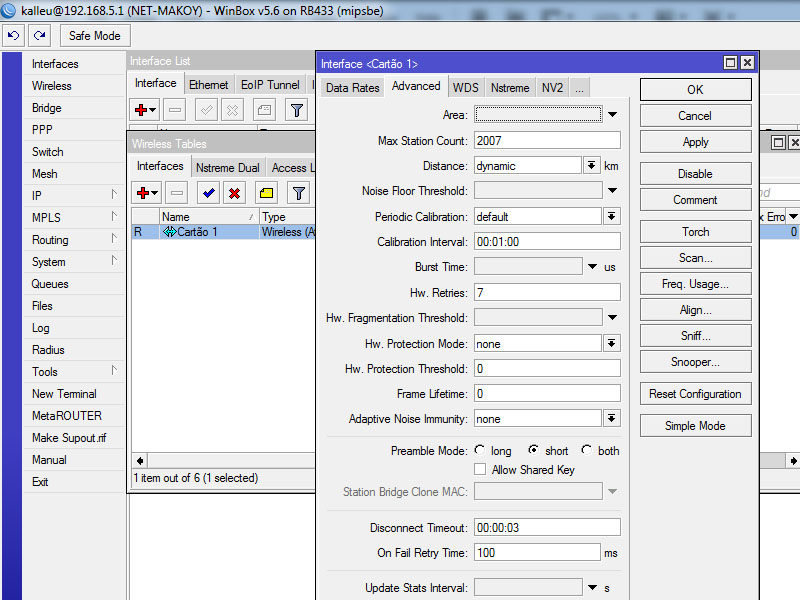Click the Snooper... button
The image size is (800, 600).
[695, 362]
